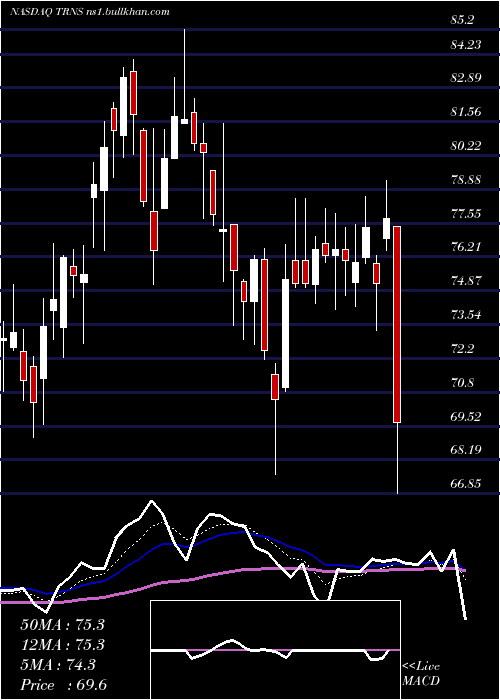Click the 84.23 price axis label
This screenshot has width=500, height=700.
[466, 45]
